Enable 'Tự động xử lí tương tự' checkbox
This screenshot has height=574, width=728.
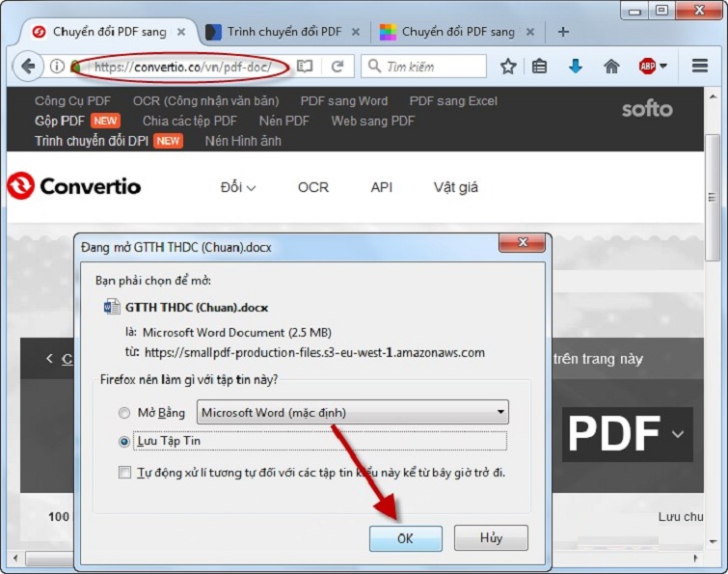coord(124,473)
